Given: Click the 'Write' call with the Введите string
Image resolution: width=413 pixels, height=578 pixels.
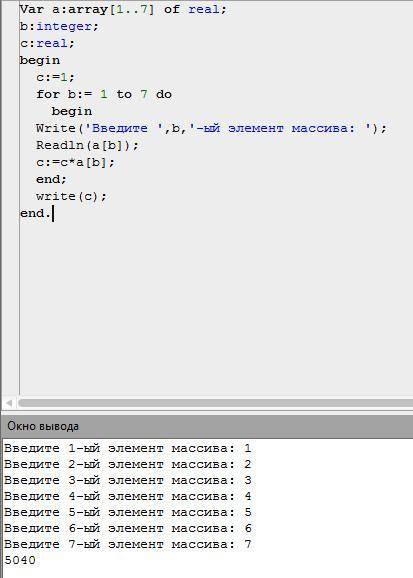Looking at the screenshot, I should (211, 128).
